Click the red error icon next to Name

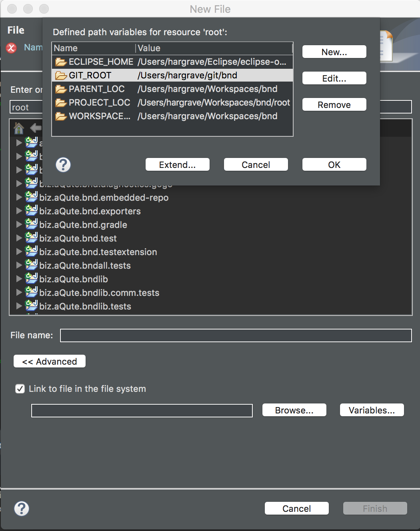pos(11,48)
